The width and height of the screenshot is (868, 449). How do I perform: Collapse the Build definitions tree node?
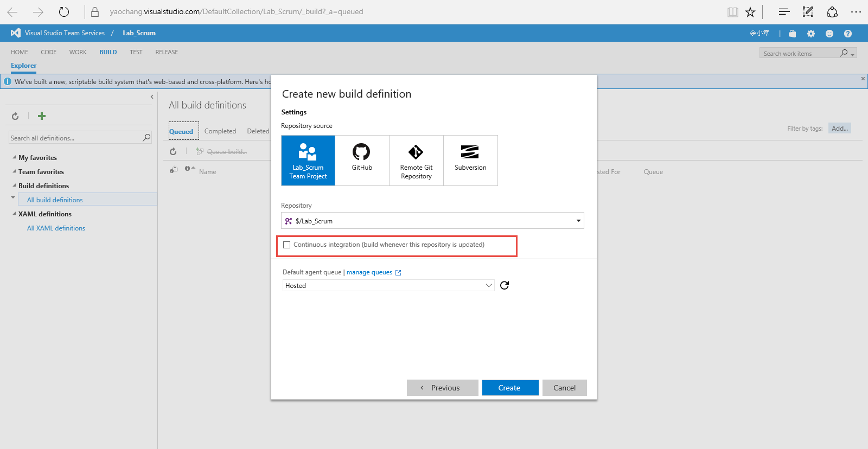coord(14,186)
